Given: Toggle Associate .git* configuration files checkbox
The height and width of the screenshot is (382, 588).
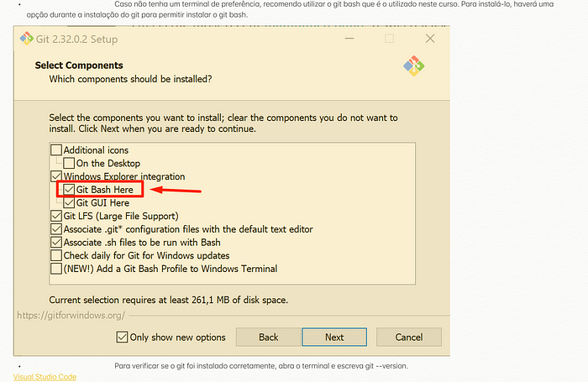Looking at the screenshot, I should pyautogui.click(x=56, y=229).
